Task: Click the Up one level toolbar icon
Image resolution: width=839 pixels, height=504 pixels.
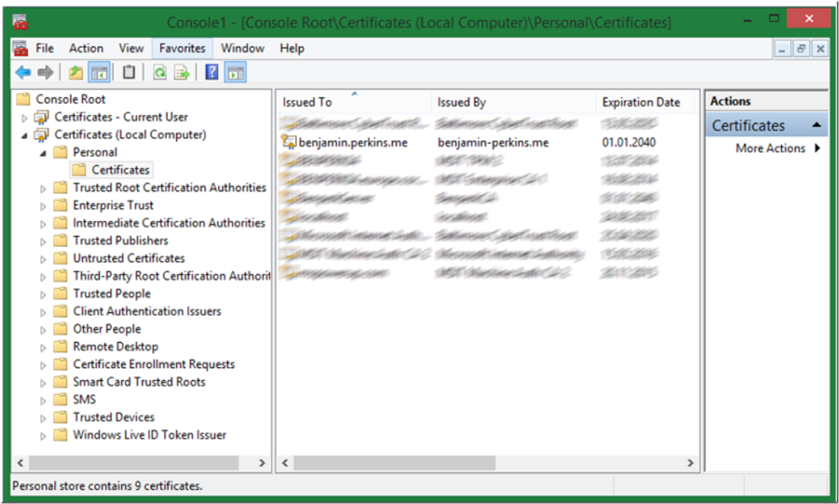Action: click(76, 72)
